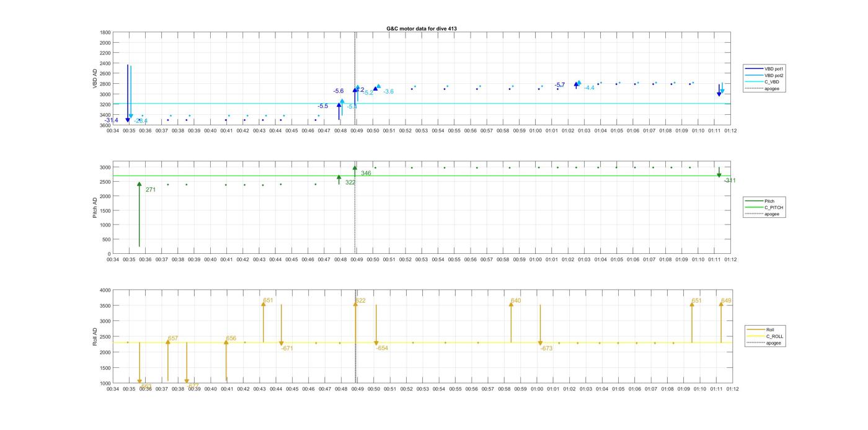Image resolution: width=868 pixels, height=430 pixels.
Task: Click the '-673' roll data label
Action: 546,349
